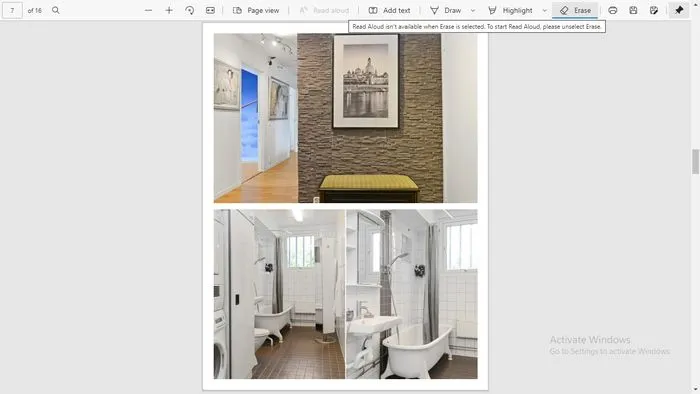Click the 'of 16' page count text
Viewport: 700px width, 394px height.
34,10
